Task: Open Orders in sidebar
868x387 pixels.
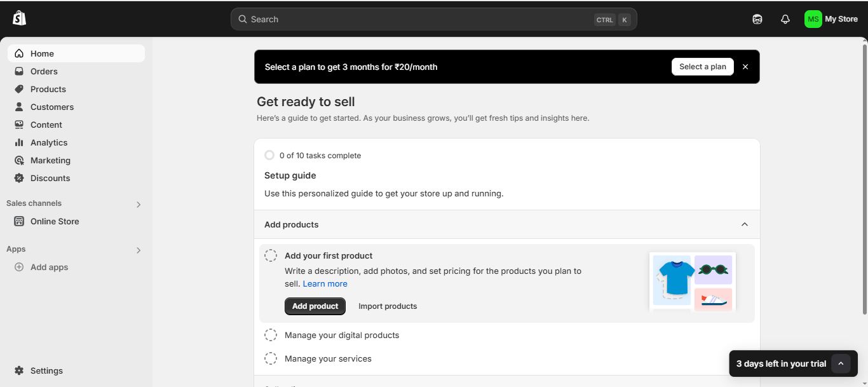Action: click(76, 71)
